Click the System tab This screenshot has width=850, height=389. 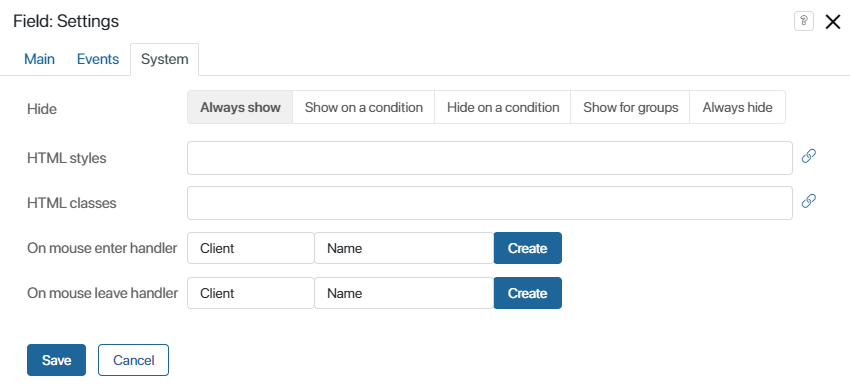tap(165, 60)
